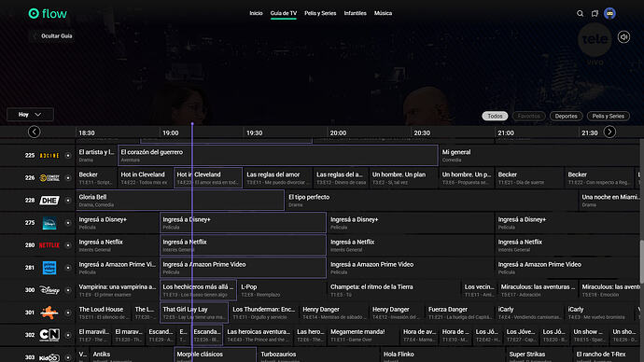Open Gloria Bell program
This screenshot has height=362, width=644.
[180, 201]
